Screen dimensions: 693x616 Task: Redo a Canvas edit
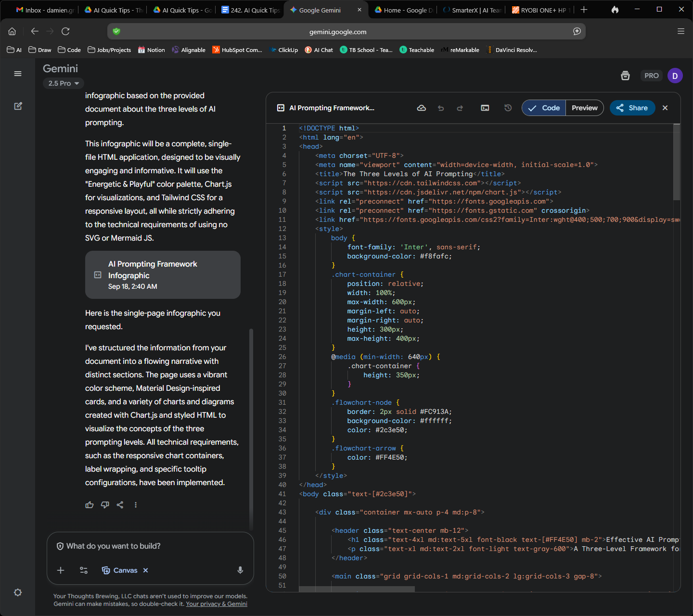pyautogui.click(x=460, y=108)
